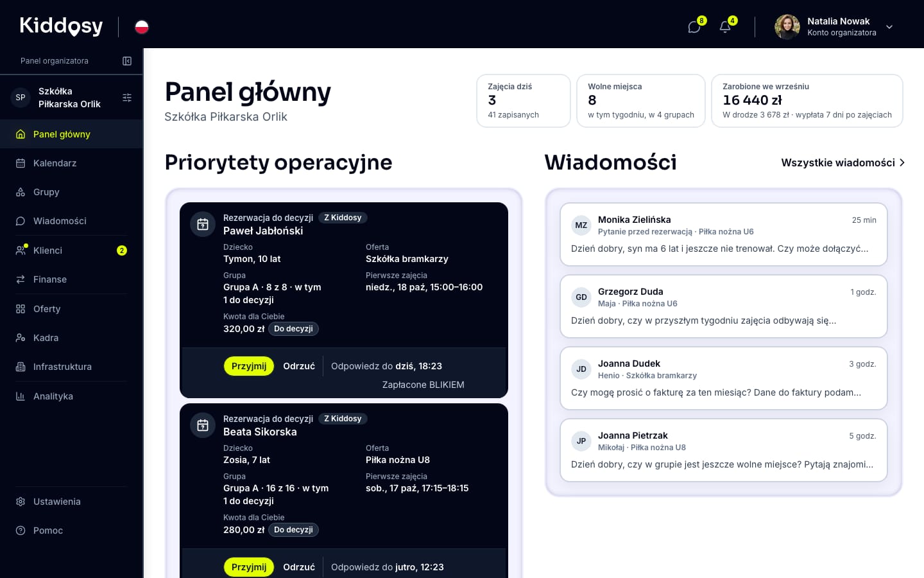Go to Panel główny in sidebar

[71, 134]
